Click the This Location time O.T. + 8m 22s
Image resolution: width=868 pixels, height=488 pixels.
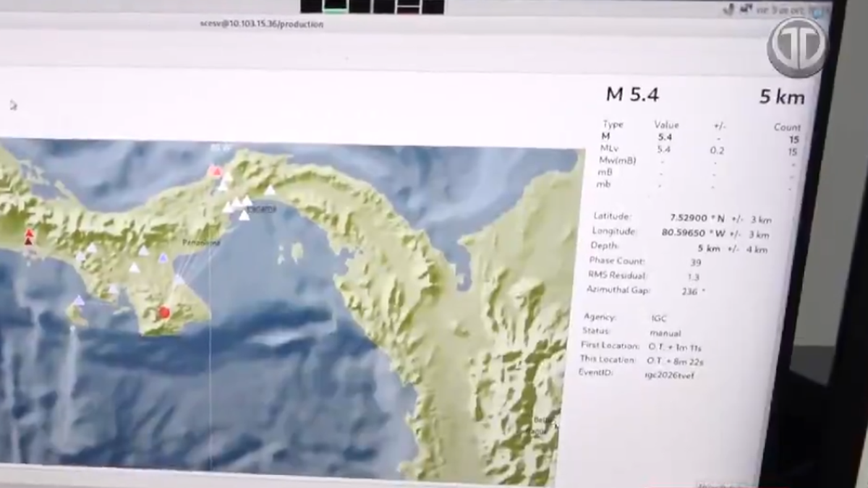[675, 361]
